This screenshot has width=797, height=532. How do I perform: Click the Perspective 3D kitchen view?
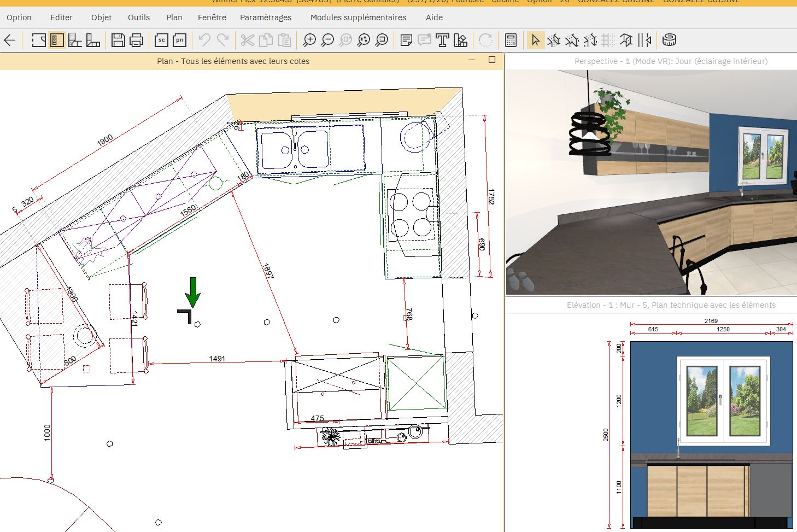651,182
